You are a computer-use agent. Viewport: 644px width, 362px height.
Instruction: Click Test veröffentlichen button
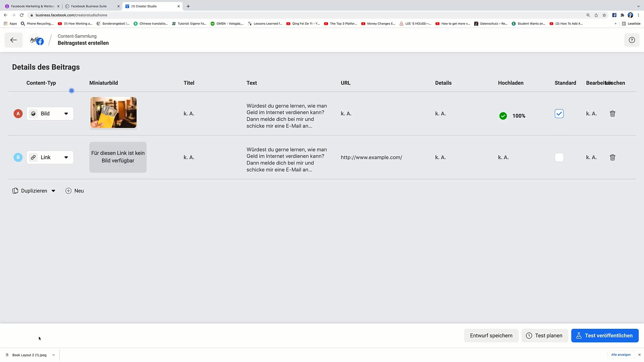tap(604, 336)
